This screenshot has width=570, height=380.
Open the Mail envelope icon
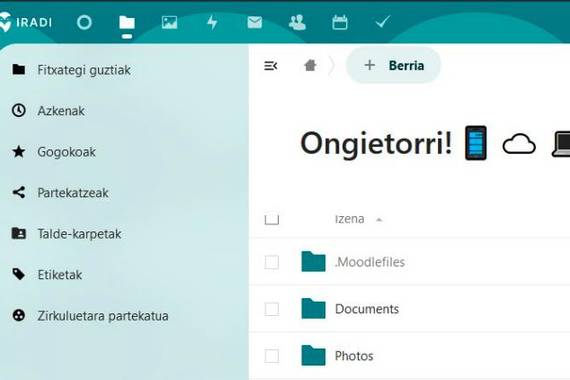(x=254, y=23)
